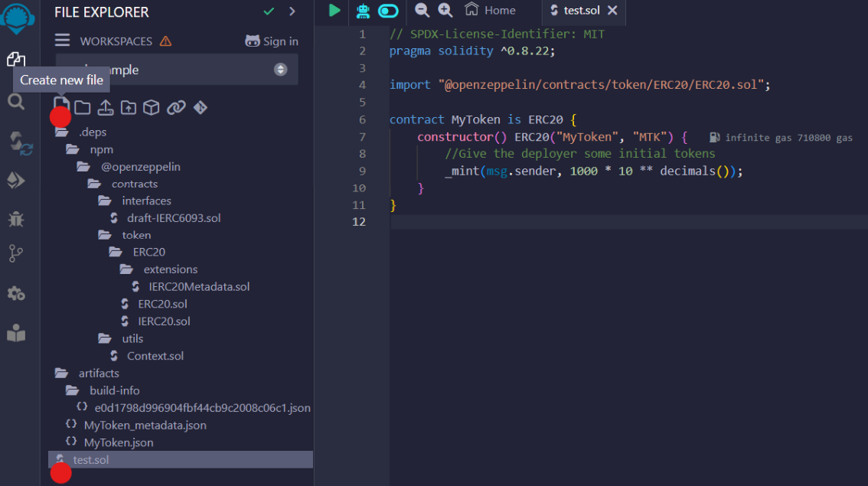Open the Debugger bug icon
Viewport: 868px width, 486px height.
[x=16, y=219]
